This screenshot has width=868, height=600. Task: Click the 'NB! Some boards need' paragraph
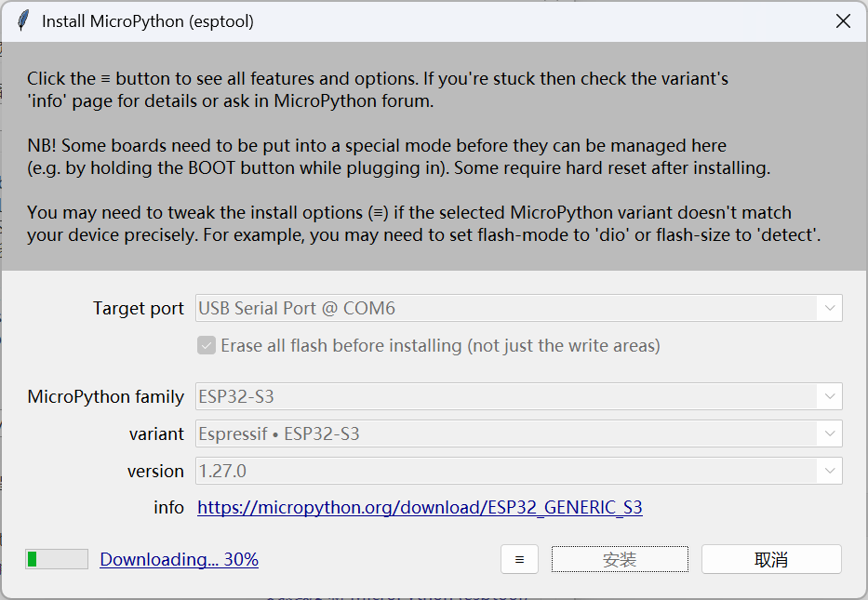point(398,156)
